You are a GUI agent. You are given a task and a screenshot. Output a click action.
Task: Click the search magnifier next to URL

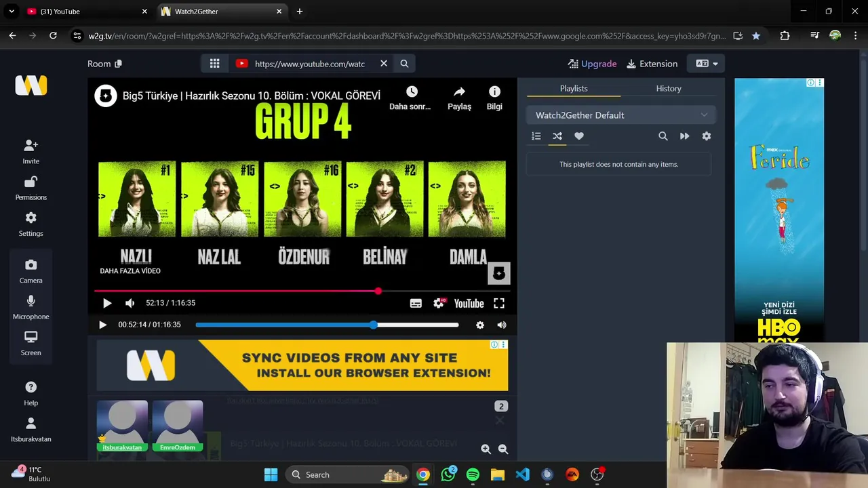(x=404, y=64)
